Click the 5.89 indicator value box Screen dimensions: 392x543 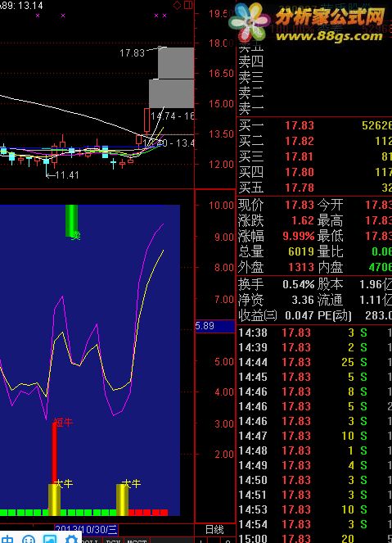point(215,326)
